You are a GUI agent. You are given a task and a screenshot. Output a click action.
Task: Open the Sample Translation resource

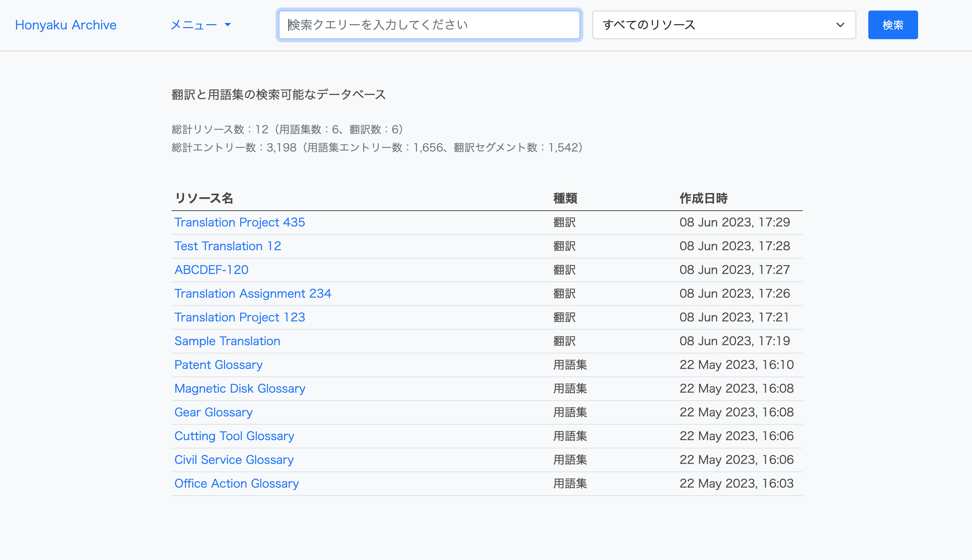[227, 341]
